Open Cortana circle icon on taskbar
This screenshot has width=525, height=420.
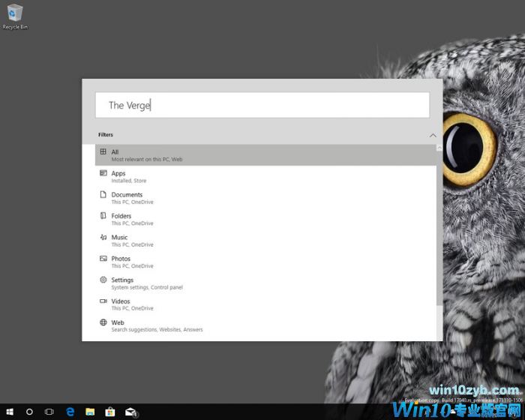30,412
